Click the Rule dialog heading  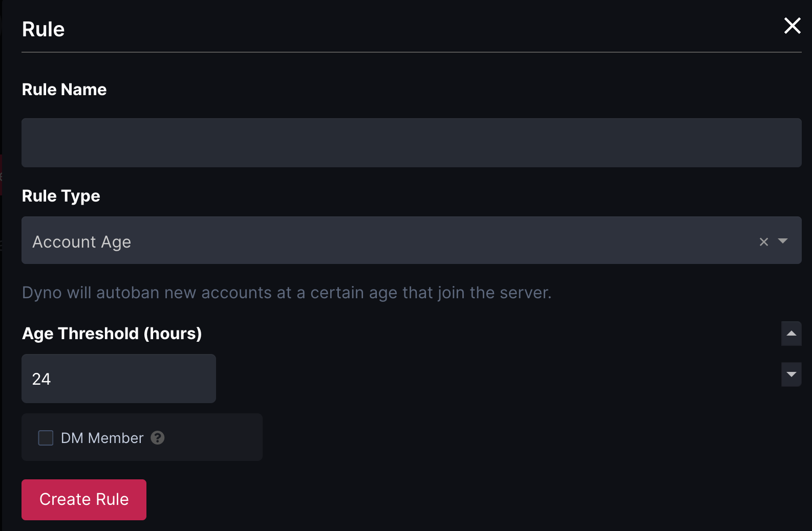tap(44, 29)
